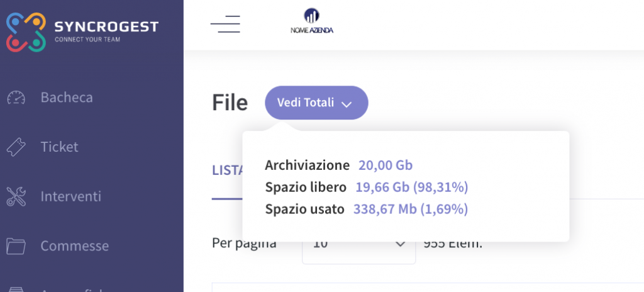The width and height of the screenshot is (644, 292).
Task: Click Spazio libero 19,66 Gb value
Action: [x=411, y=188]
